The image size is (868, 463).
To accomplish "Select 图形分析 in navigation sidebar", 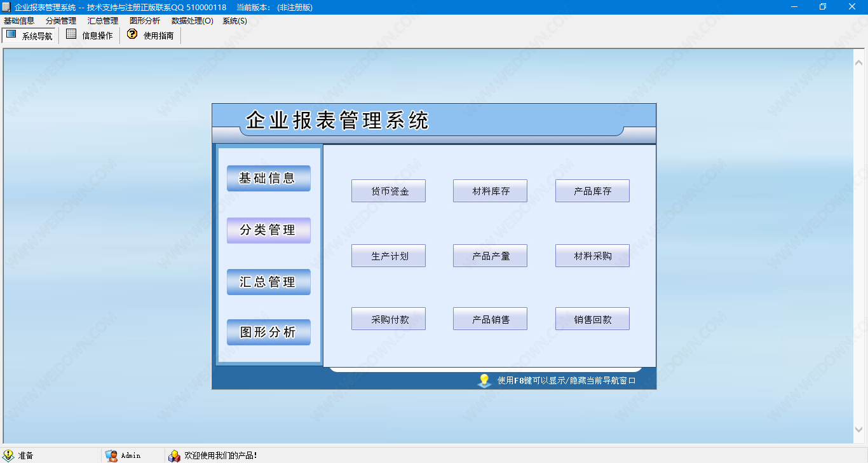I will (269, 332).
